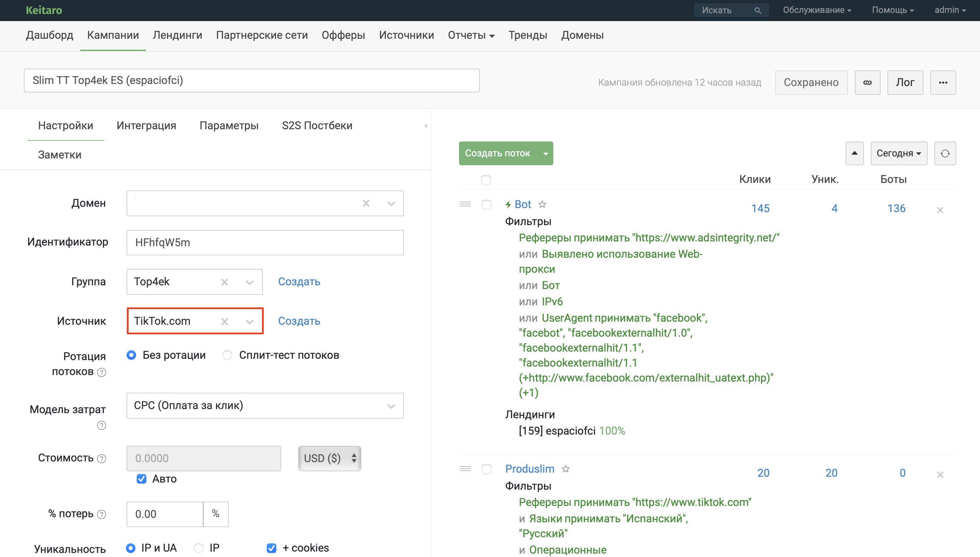980x557 pixels.
Task: Open the Лог button
Action: point(905,82)
